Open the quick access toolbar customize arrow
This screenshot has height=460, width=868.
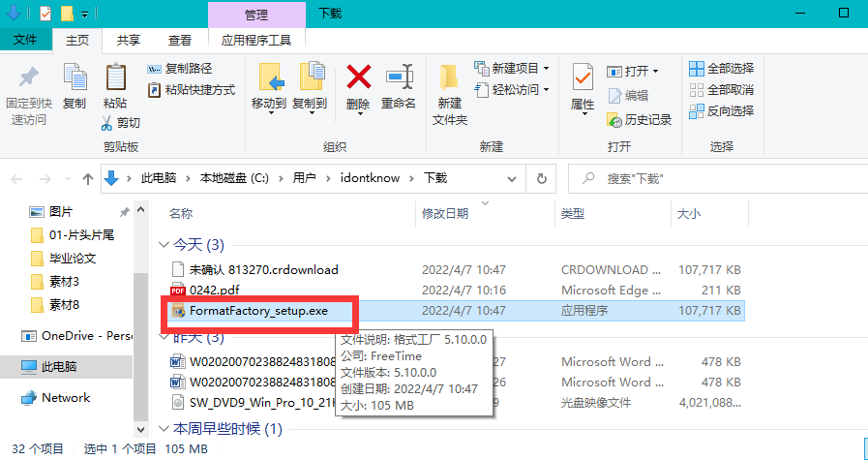click(x=84, y=15)
